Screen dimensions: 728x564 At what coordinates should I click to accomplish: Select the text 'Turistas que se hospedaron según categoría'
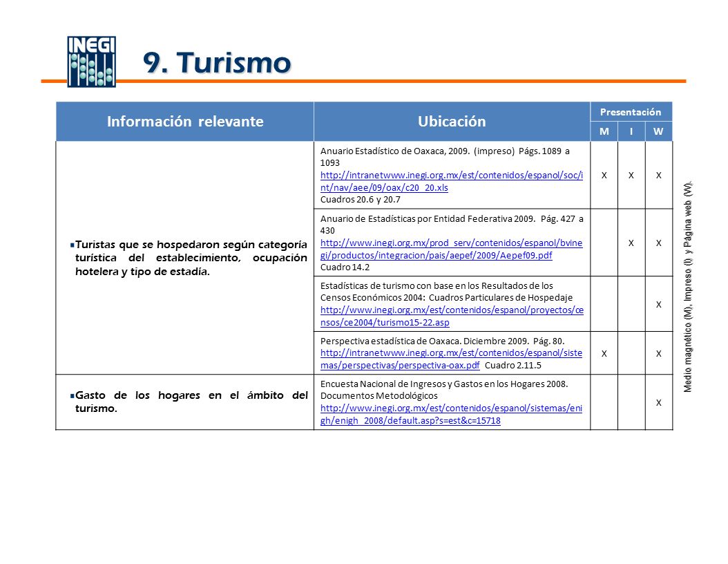[191, 245]
